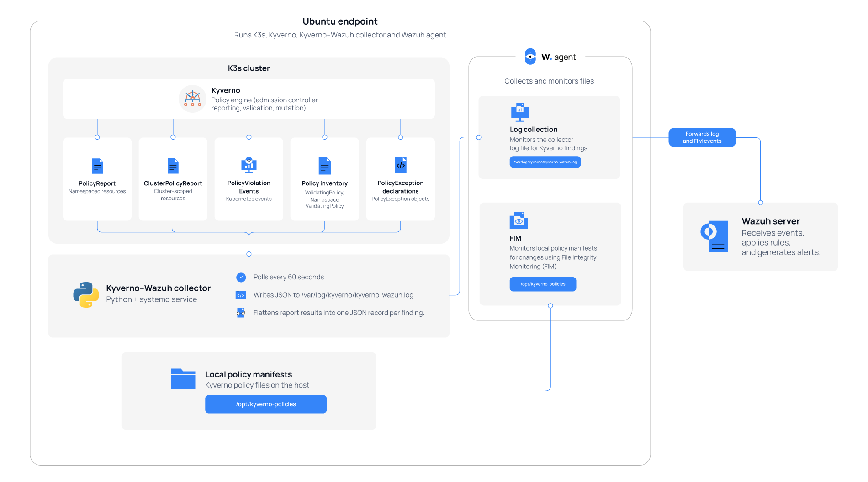The image size is (868, 482).
Task: Click the Log collection heading
Action: click(534, 130)
